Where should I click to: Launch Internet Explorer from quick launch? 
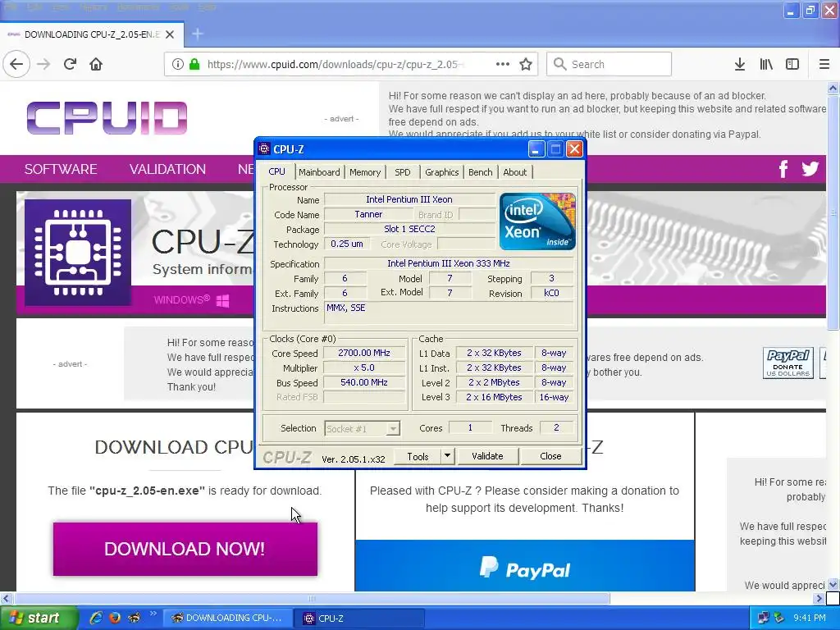tap(95, 618)
